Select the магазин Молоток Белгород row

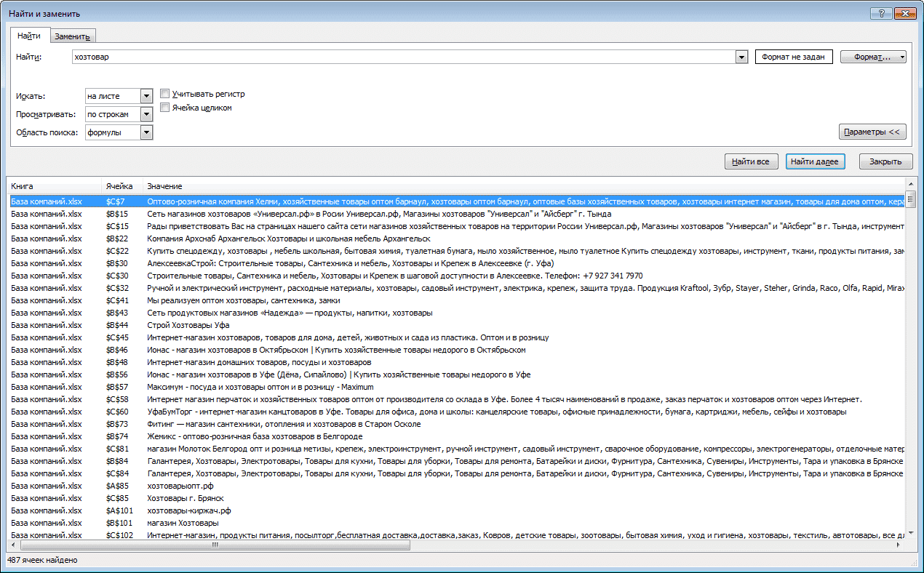[455, 449]
